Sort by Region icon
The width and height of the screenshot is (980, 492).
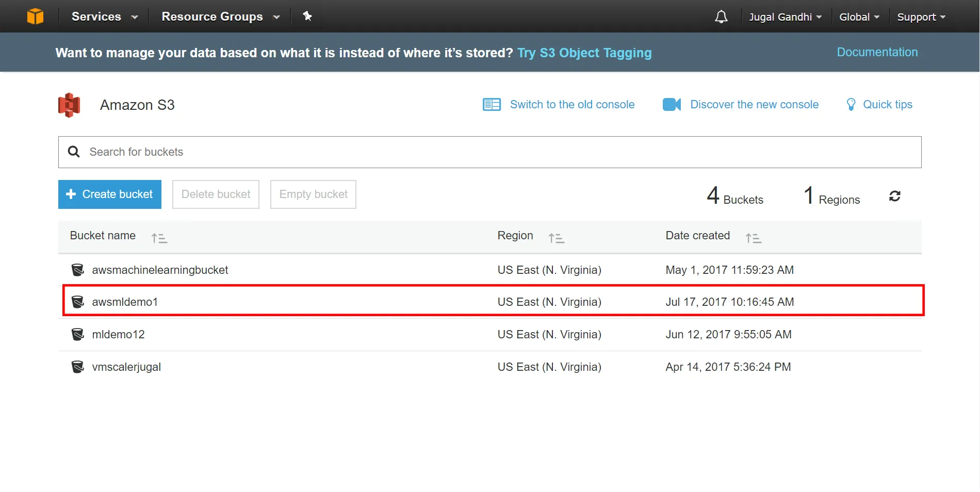coord(557,238)
